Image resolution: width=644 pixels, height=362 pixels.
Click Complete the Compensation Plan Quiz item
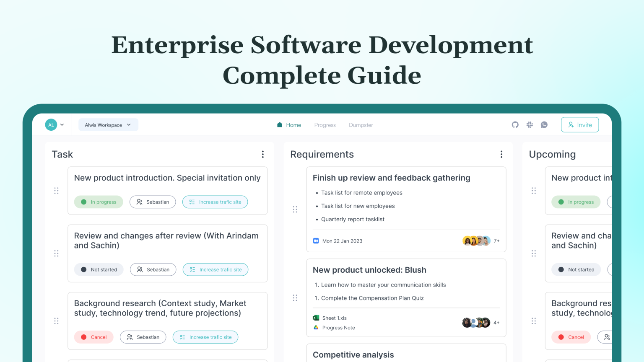(x=372, y=298)
